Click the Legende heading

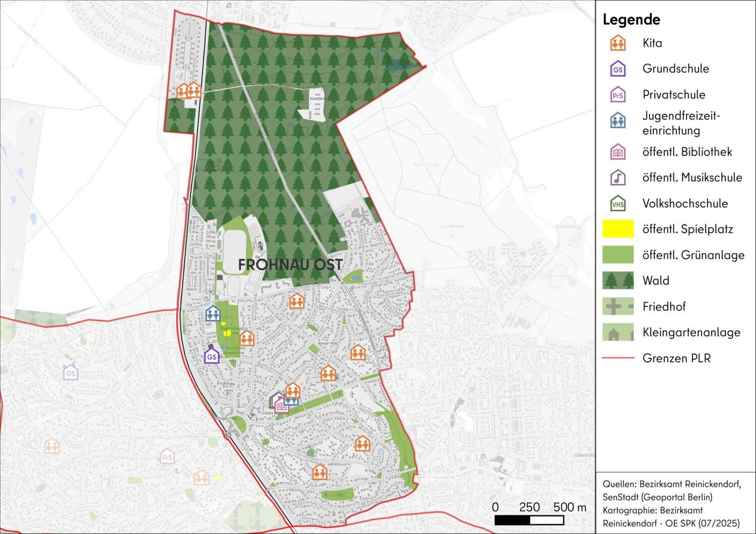(x=631, y=20)
